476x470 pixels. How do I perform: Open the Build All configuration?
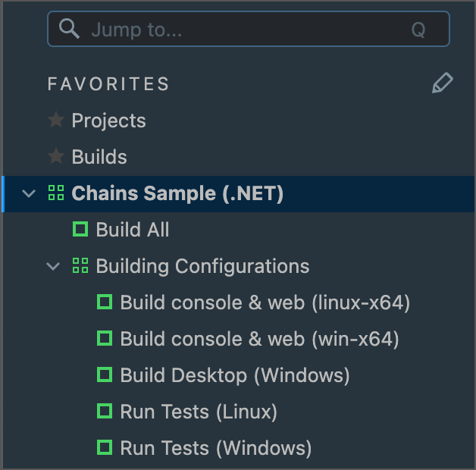133,230
